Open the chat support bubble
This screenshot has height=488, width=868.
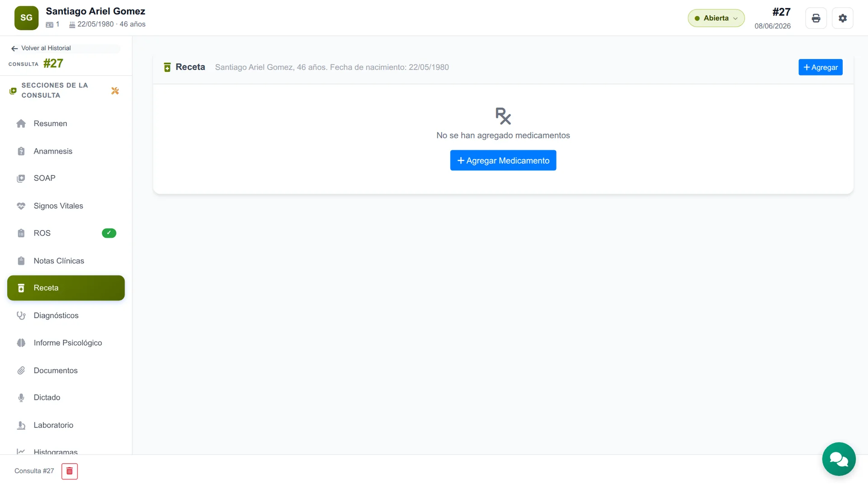(x=839, y=459)
